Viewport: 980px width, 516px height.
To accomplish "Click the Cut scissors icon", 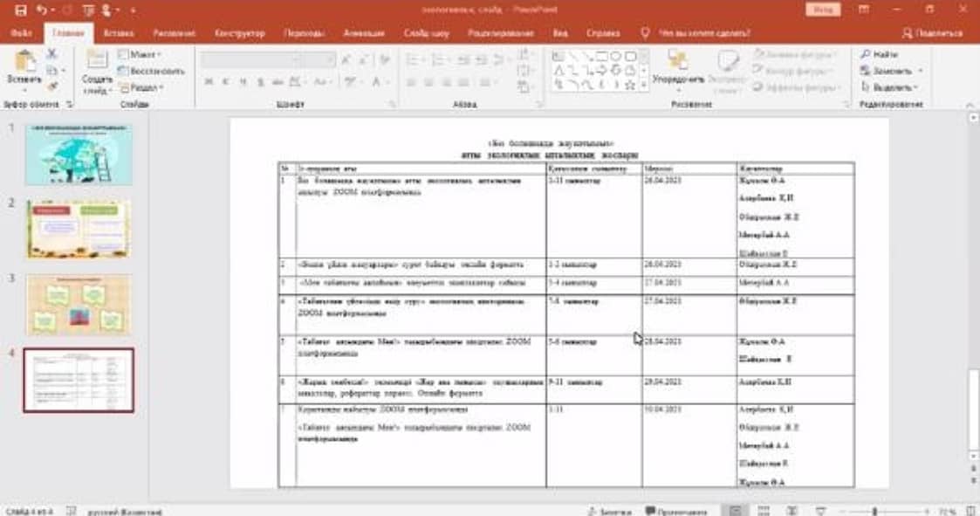I will tap(51, 55).
